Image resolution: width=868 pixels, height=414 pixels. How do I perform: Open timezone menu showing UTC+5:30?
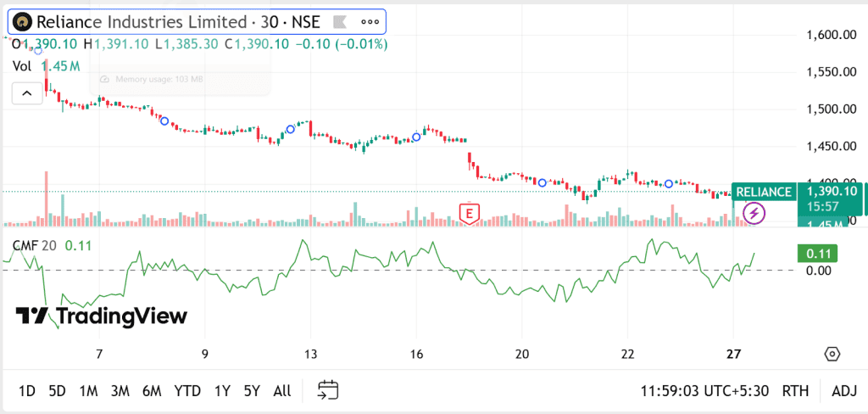705,391
